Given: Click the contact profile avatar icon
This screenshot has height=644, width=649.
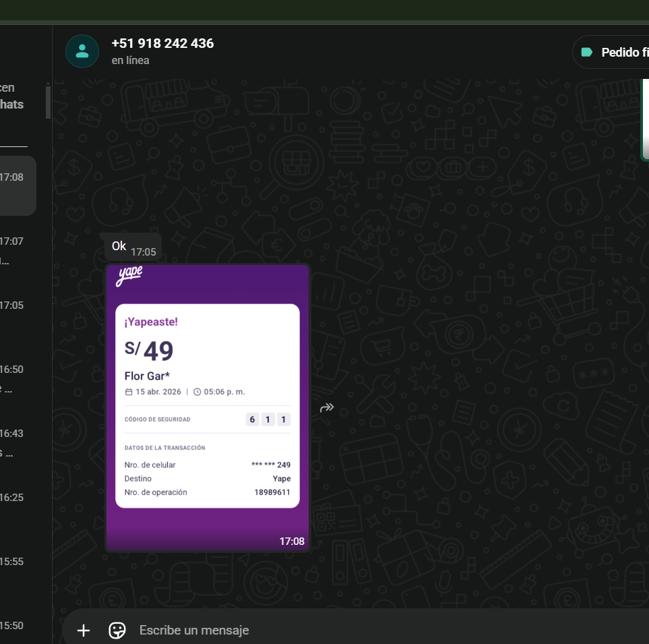Looking at the screenshot, I should [82, 51].
